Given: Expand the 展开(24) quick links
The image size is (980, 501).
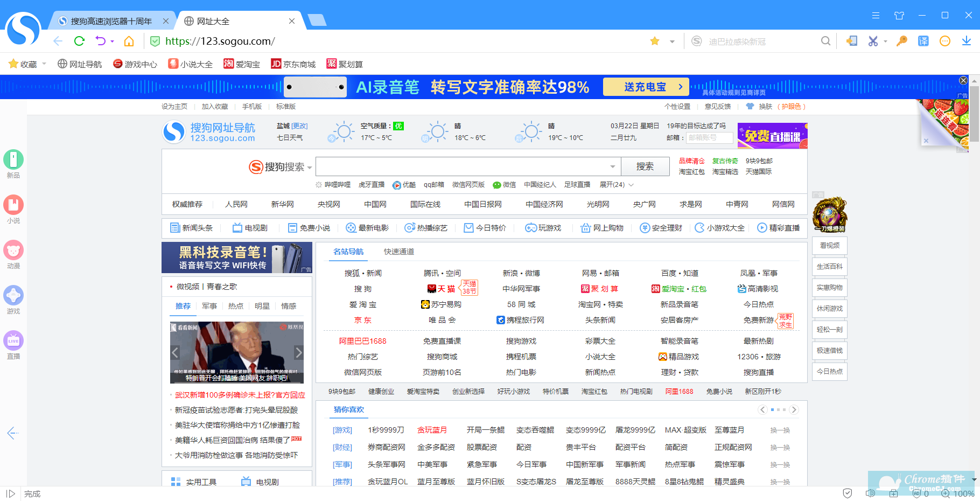Looking at the screenshot, I should (x=617, y=185).
